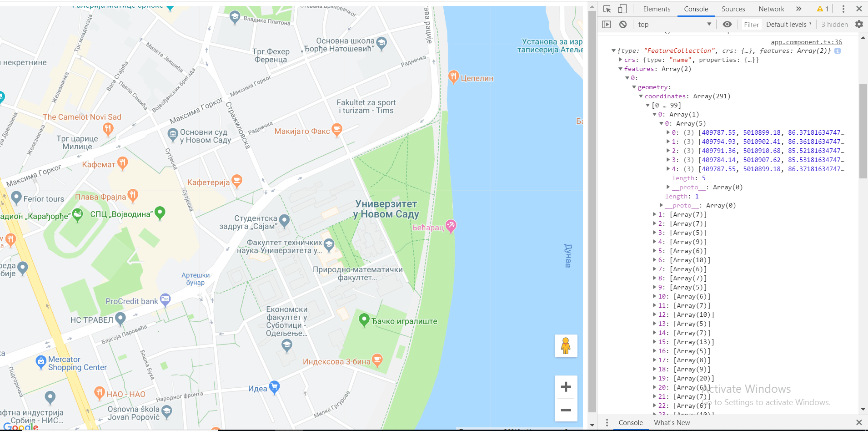Open the Sources tab
868x431 pixels.
pyautogui.click(x=733, y=9)
